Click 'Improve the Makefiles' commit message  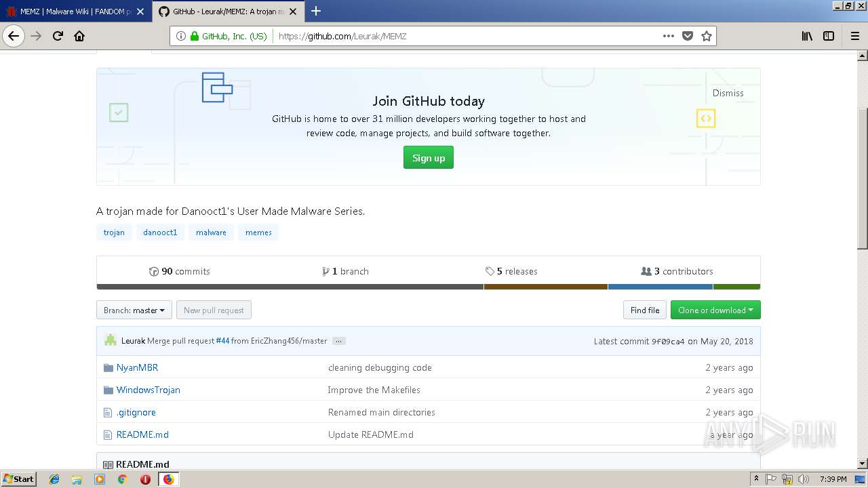pyautogui.click(x=374, y=390)
